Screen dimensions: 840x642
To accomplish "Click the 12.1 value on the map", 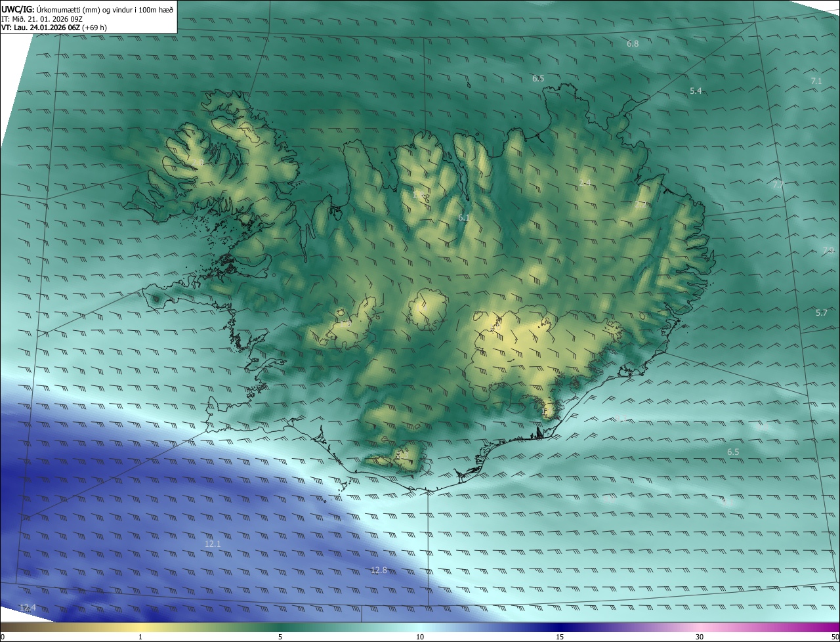I will click(x=213, y=544).
